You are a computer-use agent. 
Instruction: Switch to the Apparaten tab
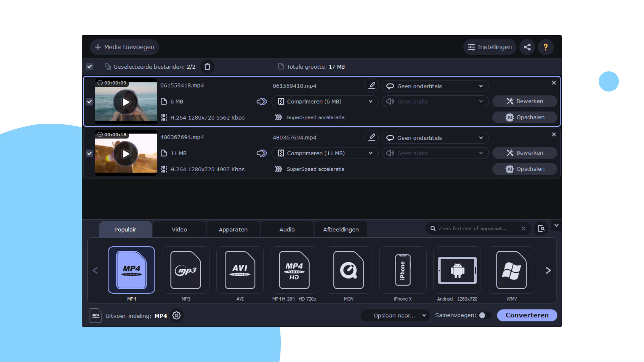[x=233, y=230]
